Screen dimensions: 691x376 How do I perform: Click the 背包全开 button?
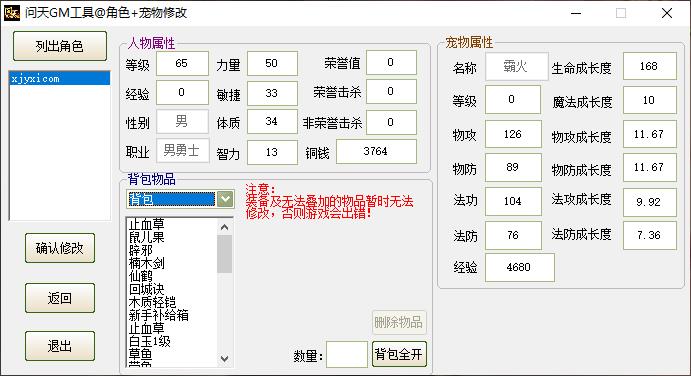(x=399, y=354)
